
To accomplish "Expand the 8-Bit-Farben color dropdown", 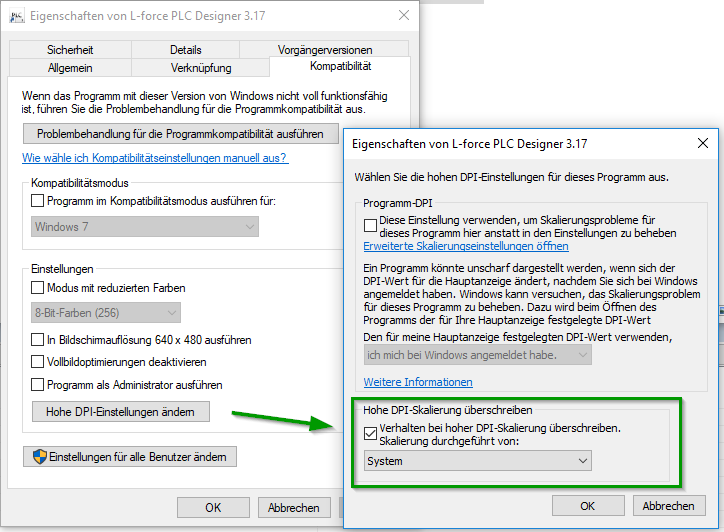I will [142, 313].
